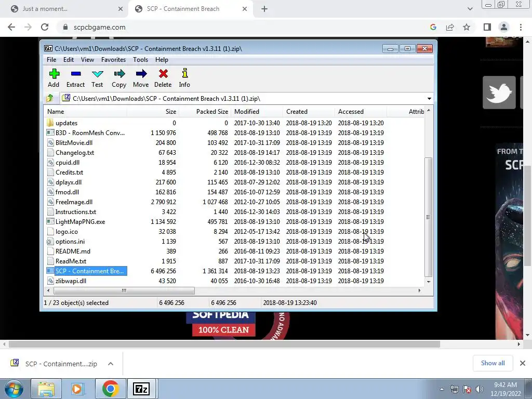Open Chrome's three-dot menu

pyautogui.click(x=521, y=27)
